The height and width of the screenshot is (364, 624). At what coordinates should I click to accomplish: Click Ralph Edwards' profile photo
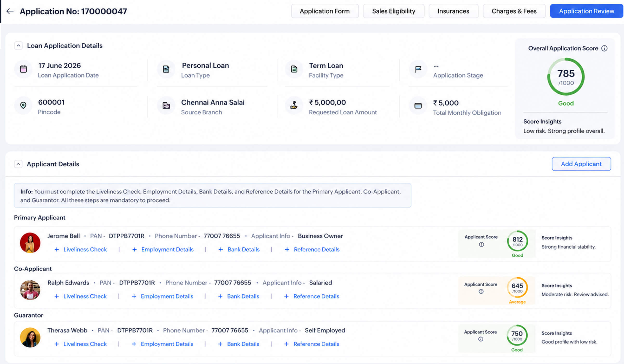coord(30,290)
